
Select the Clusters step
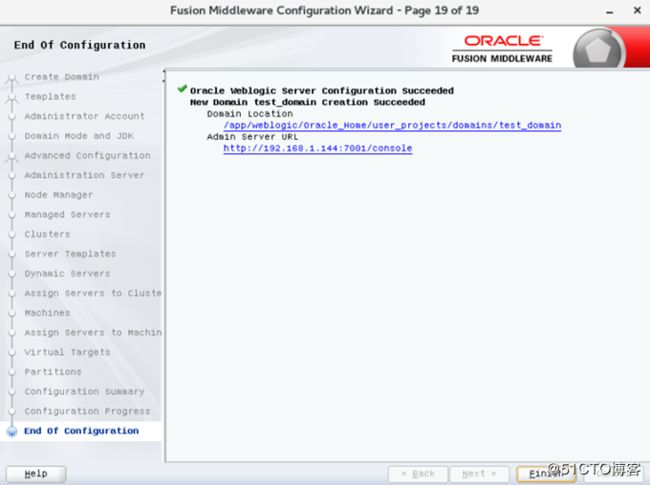click(x=47, y=234)
